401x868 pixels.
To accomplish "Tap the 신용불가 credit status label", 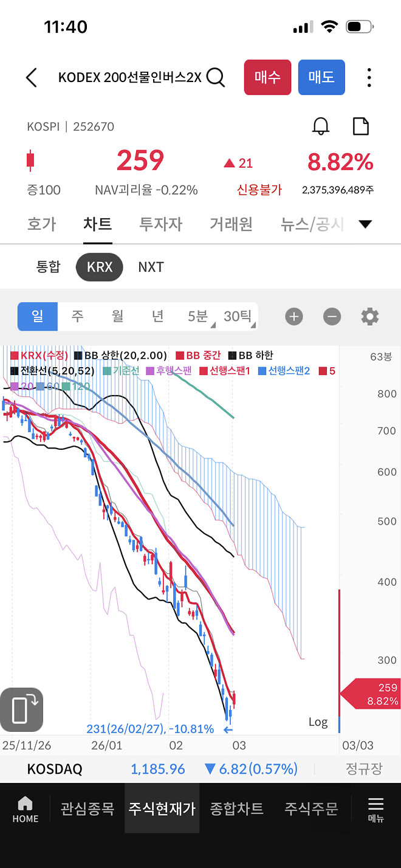I will [x=259, y=190].
